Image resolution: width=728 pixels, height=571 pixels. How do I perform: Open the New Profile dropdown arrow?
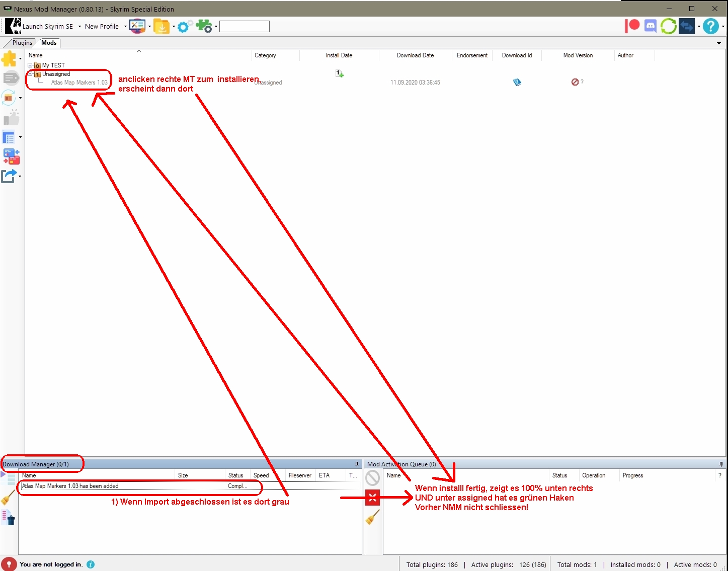[x=125, y=27]
